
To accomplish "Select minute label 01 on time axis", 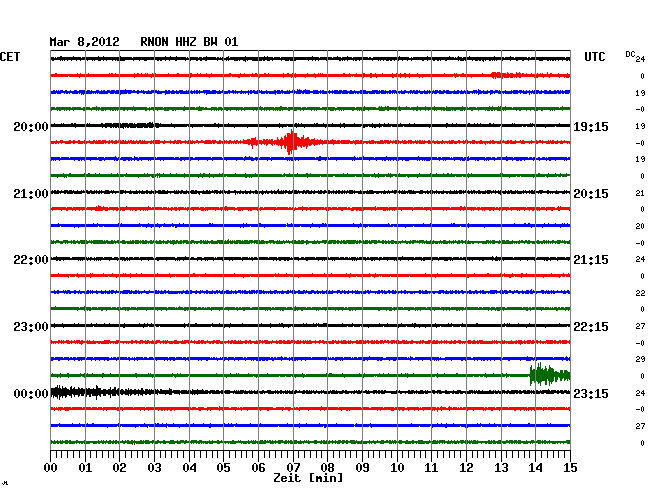I will [85, 468].
